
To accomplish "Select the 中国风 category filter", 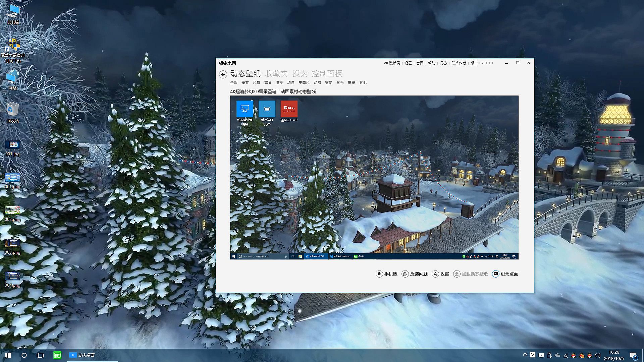I will pos(304,82).
